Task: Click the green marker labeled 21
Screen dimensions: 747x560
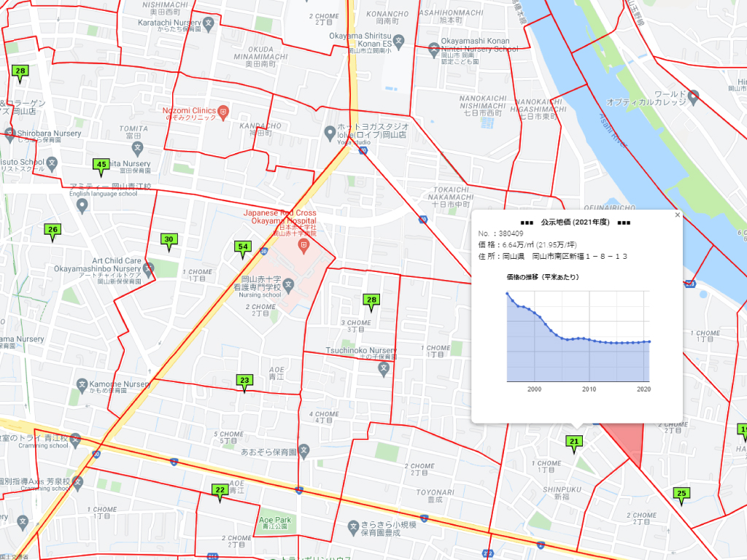Action: [574, 441]
